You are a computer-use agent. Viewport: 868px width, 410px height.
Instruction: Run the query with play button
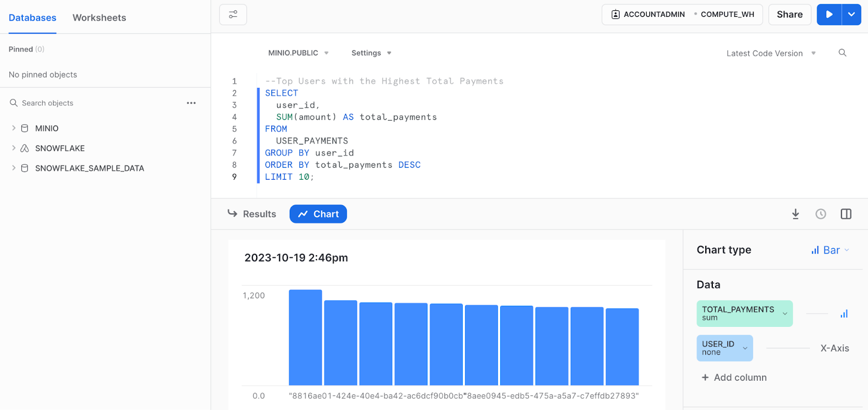tap(829, 15)
